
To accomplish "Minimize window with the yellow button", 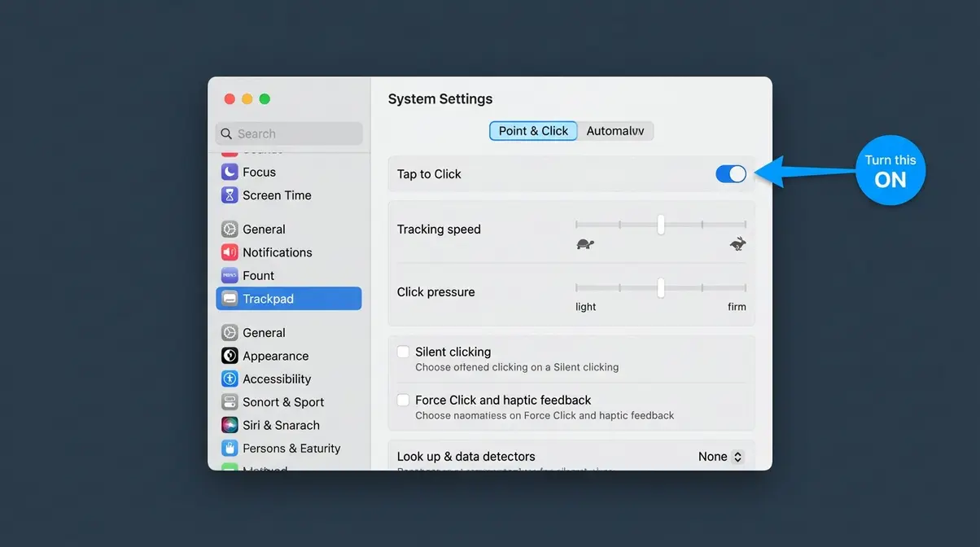I will tap(247, 99).
